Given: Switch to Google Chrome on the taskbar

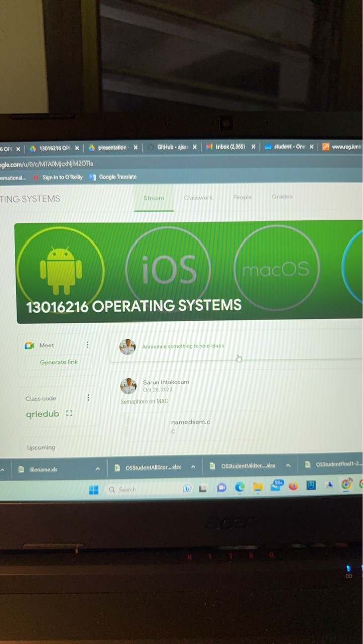Looking at the screenshot, I should coord(347,485).
